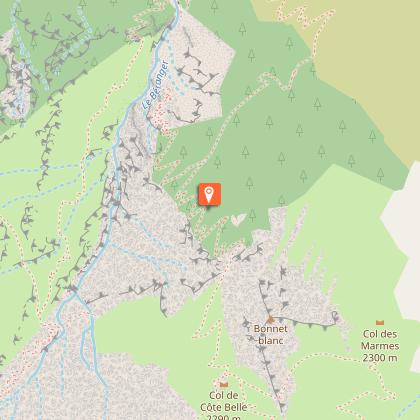Click the heart-shaped clearing in the forest

(x=239, y=219)
